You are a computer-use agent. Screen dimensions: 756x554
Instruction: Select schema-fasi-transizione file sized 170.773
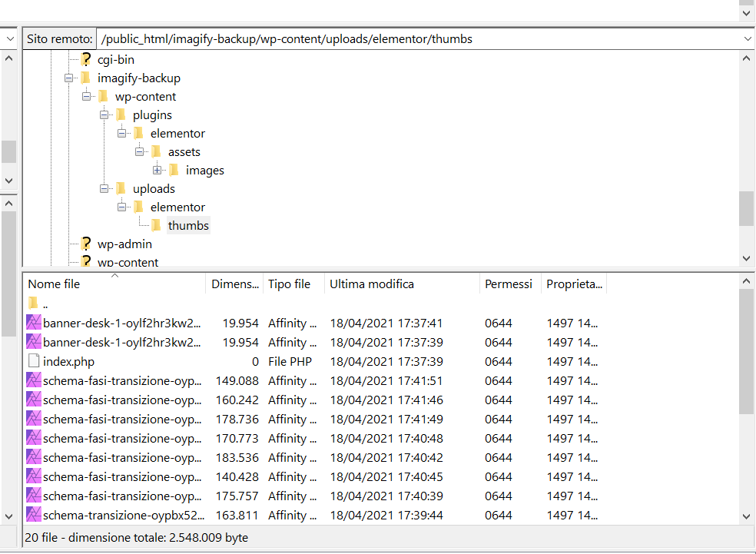pyautogui.click(x=122, y=439)
